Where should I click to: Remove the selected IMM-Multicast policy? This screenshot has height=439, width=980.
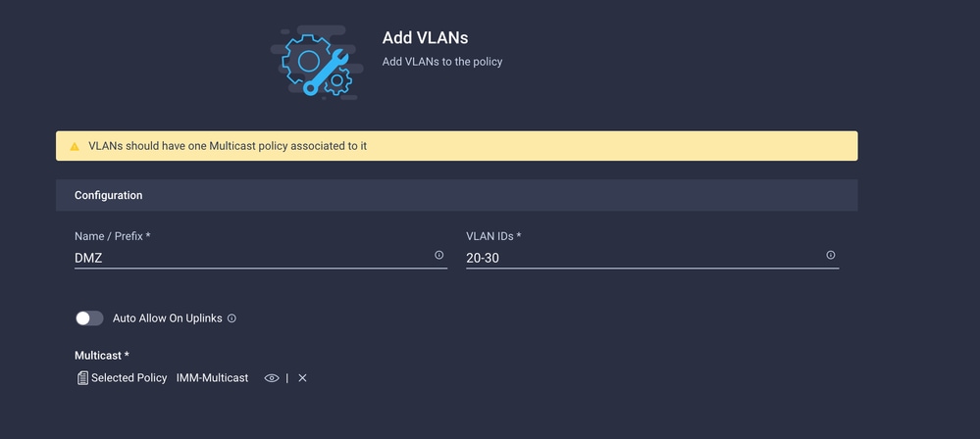[x=302, y=378]
